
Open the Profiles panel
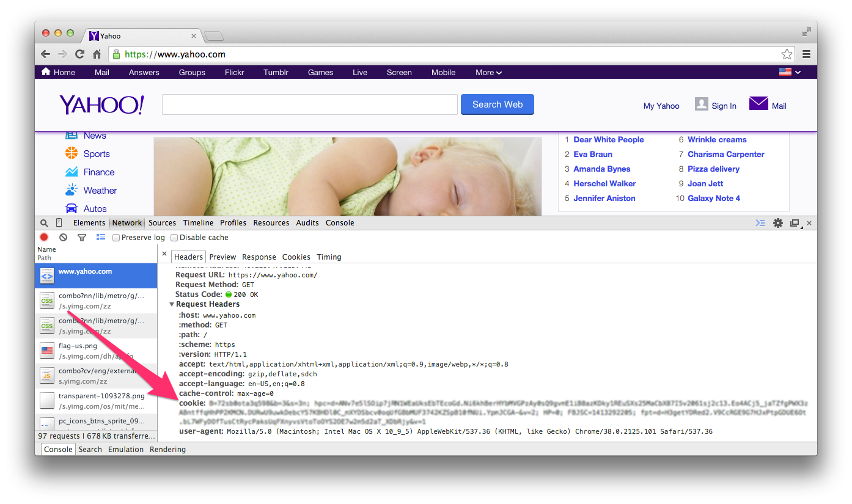tap(233, 223)
